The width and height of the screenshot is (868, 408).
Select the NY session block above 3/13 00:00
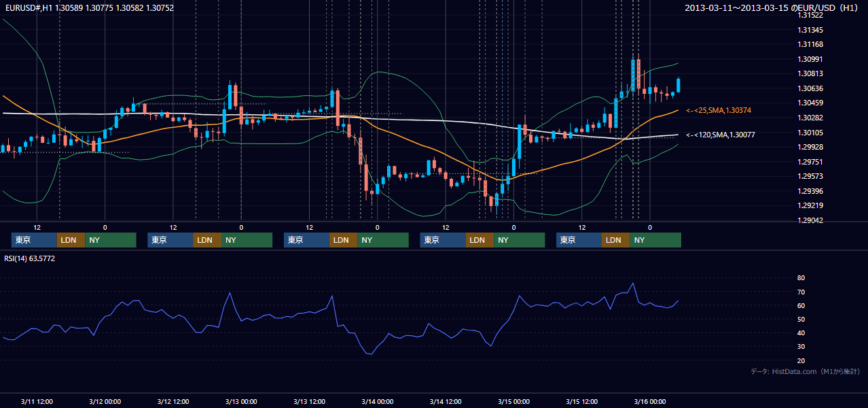[247, 240]
